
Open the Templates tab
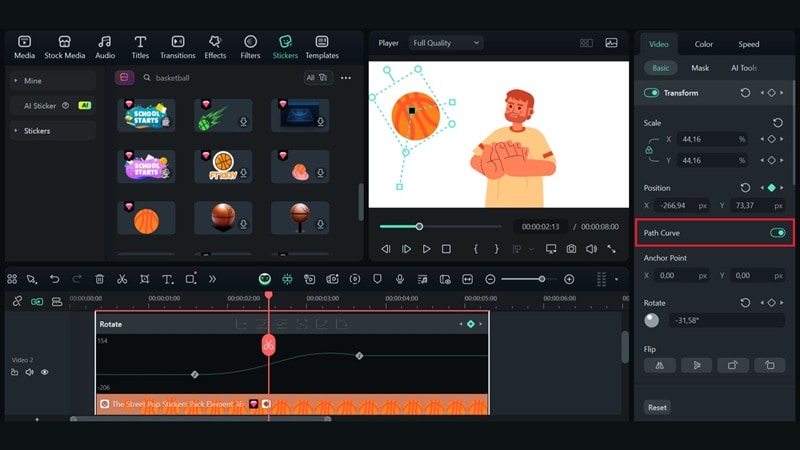321,47
